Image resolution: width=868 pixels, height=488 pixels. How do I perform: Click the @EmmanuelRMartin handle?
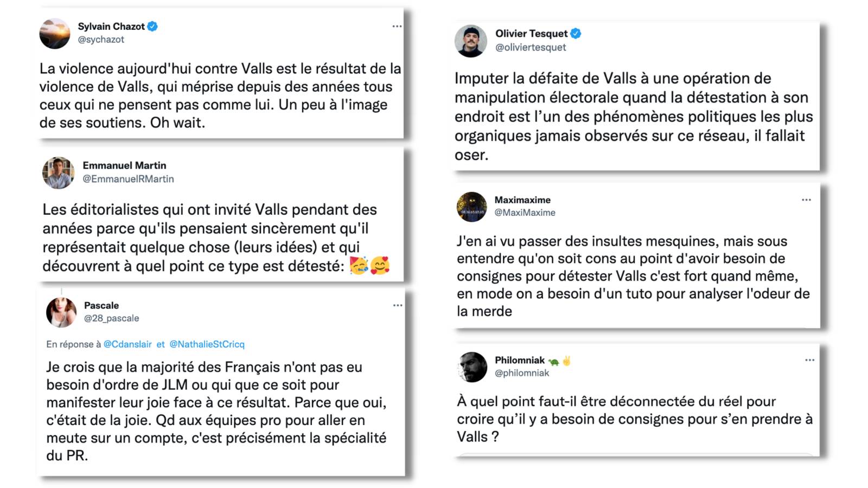point(128,179)
